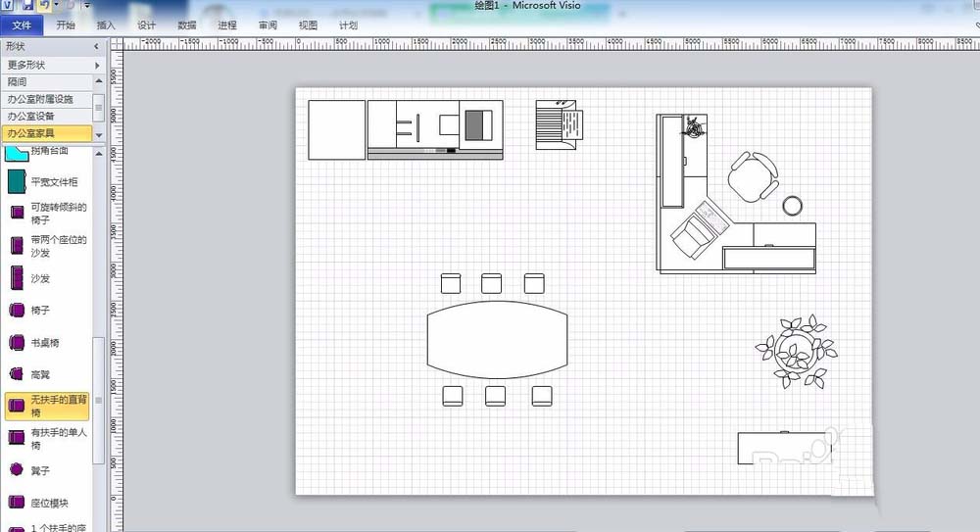
Task: Select the 无扶手的直背椅 shape icon
Action: click(17, 406)
